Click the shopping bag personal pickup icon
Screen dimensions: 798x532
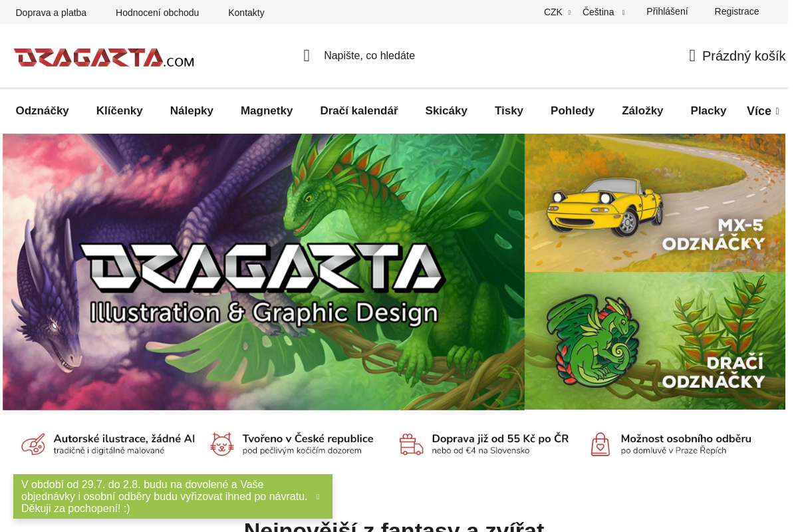(x=600, y=444)
